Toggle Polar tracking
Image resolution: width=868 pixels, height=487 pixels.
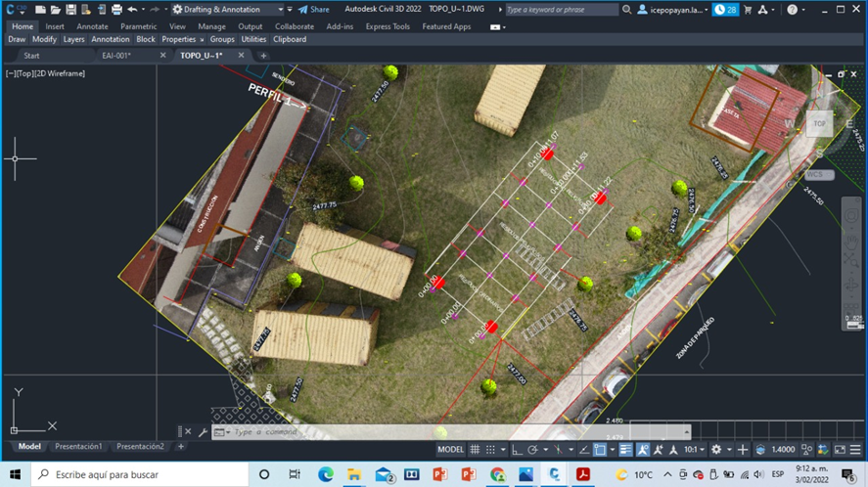(532, 450)
